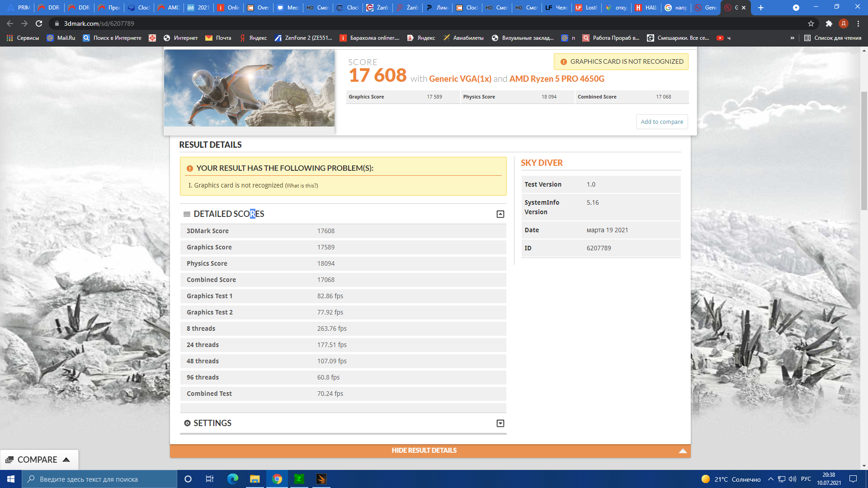Open Список для чтения reading list
868x488 pixels.
(x=833, y=38)
